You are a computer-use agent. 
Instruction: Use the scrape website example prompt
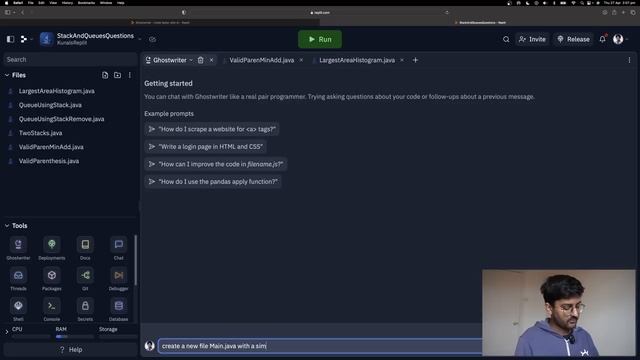click(212, 129)
